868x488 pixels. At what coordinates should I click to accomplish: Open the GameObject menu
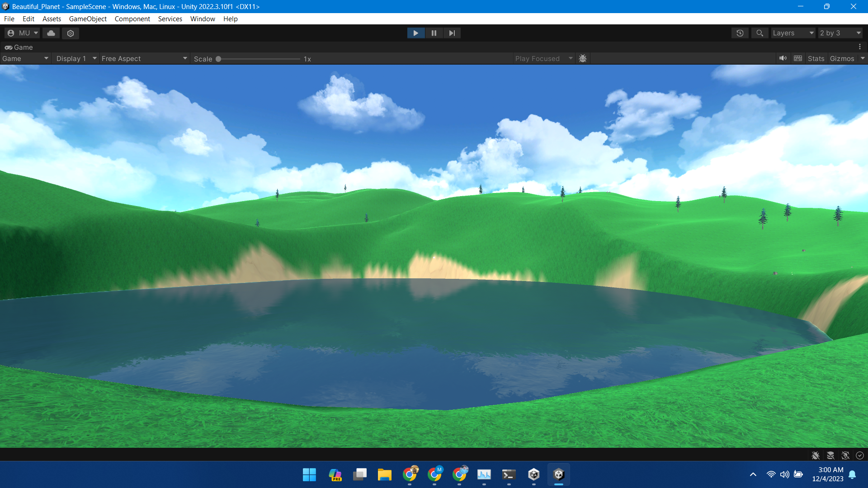88,19
